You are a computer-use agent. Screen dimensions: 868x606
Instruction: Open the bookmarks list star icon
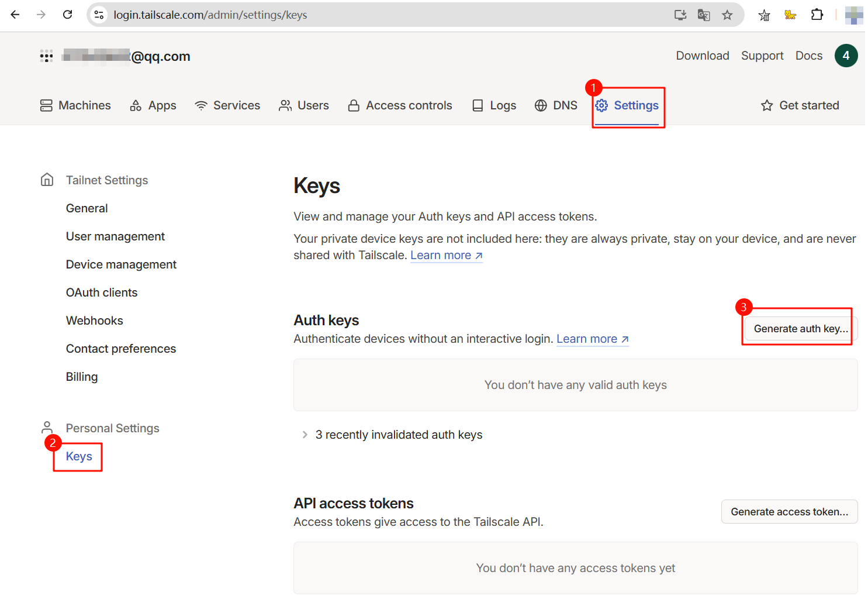[764, 15]
